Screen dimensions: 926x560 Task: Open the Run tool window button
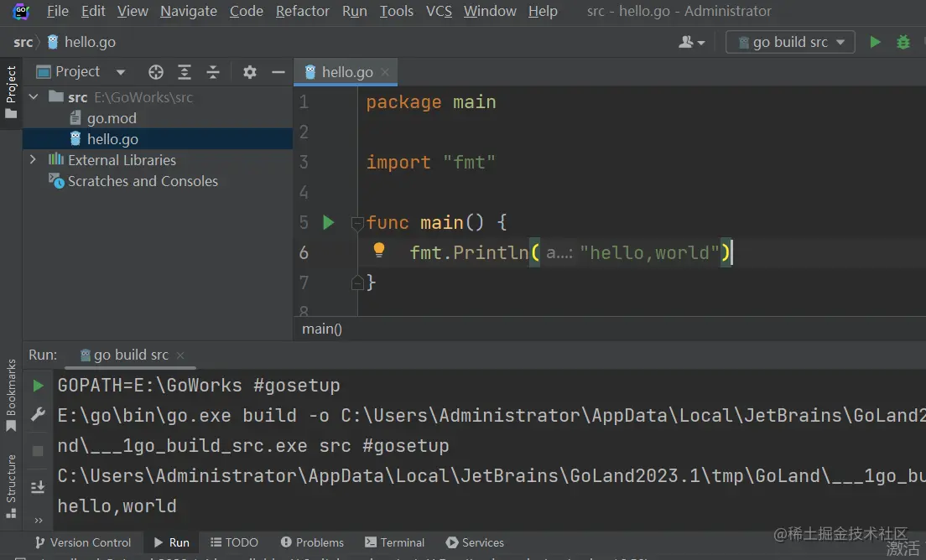click(172, 542)
